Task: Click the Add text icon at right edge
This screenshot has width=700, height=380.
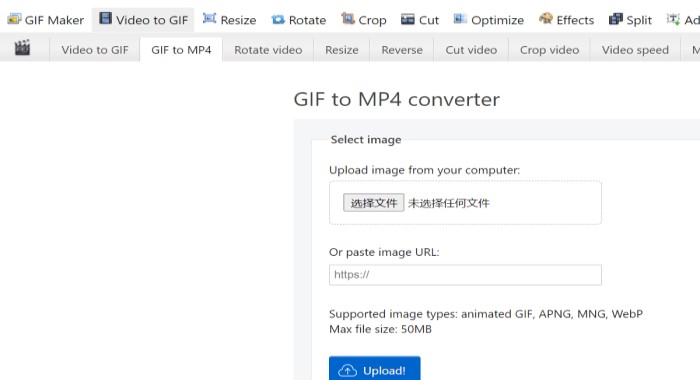Action: [x=673, y=19]
